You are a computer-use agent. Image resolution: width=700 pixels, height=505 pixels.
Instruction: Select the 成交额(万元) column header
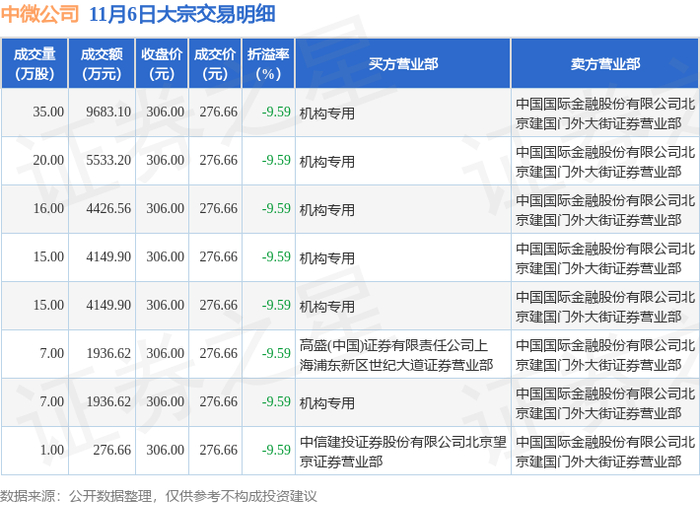coord(101,63)
